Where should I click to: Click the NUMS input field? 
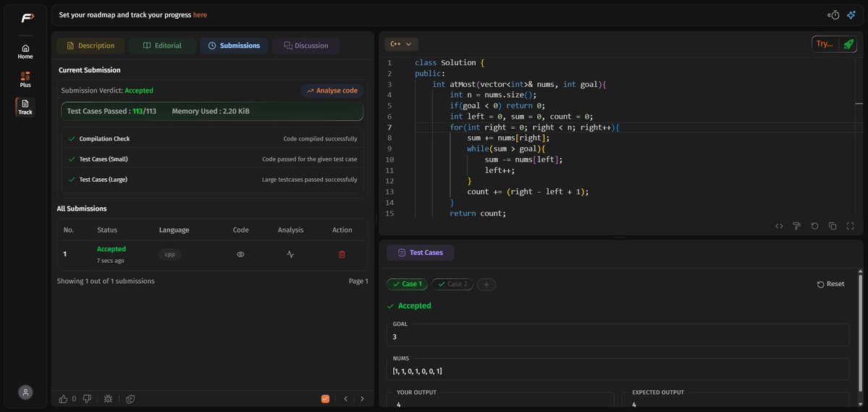pyautogui.click(x=618, y=369)
